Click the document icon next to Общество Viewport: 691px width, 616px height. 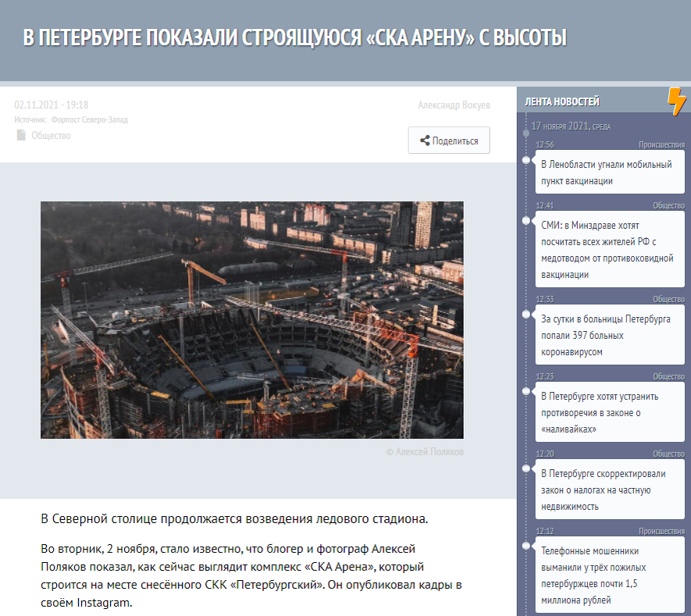(x=20, y=134)
